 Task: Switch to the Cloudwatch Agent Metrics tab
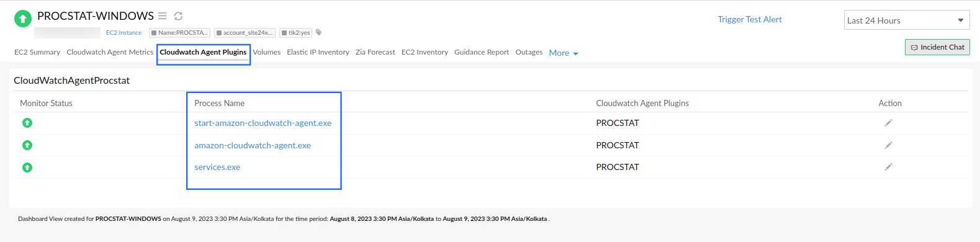click(110, 52)
